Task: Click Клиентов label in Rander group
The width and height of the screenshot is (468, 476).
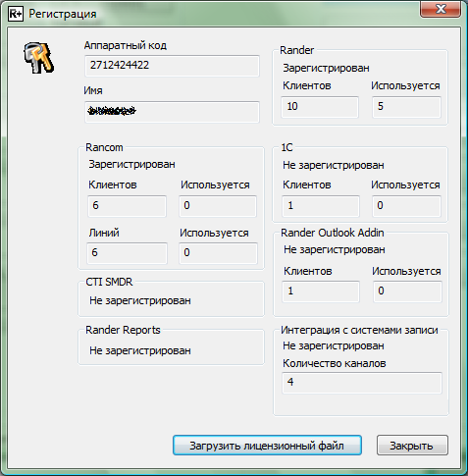Action: 307,85
